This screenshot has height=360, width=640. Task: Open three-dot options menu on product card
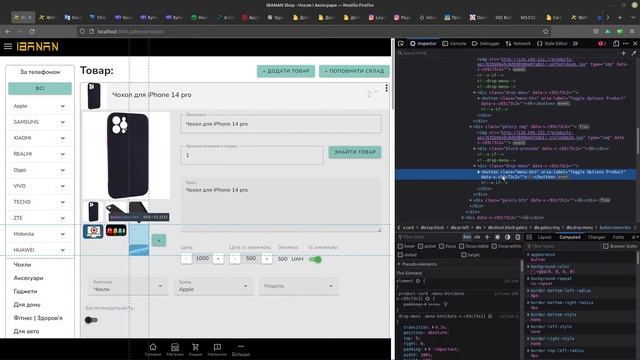point(386,88)
